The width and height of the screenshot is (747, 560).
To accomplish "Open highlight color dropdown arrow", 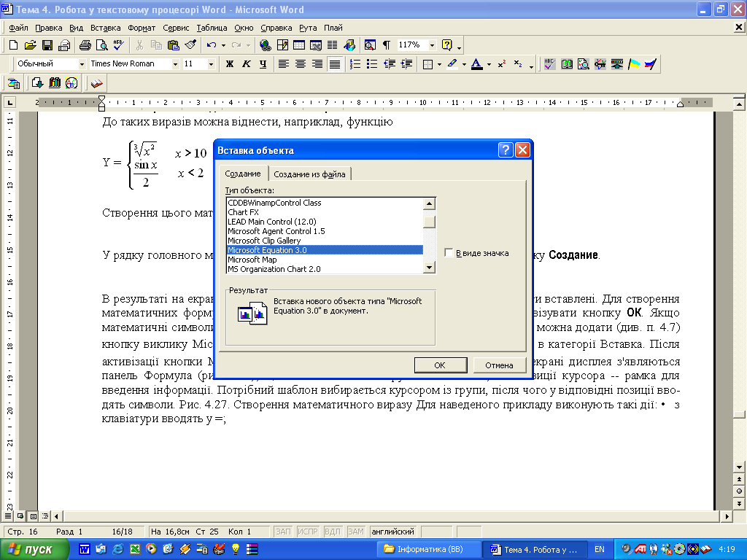I will (464, 64).
